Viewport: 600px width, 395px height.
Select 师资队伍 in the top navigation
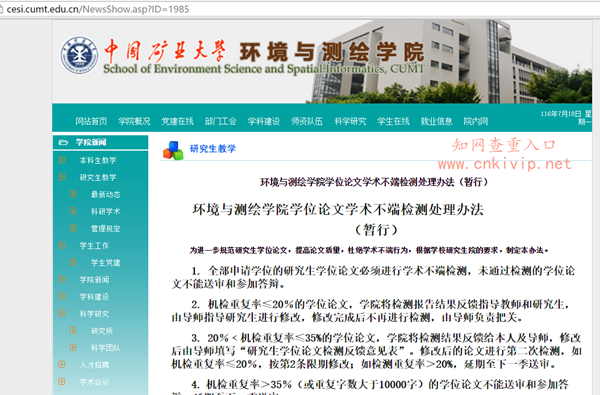(x=307, y=121)
